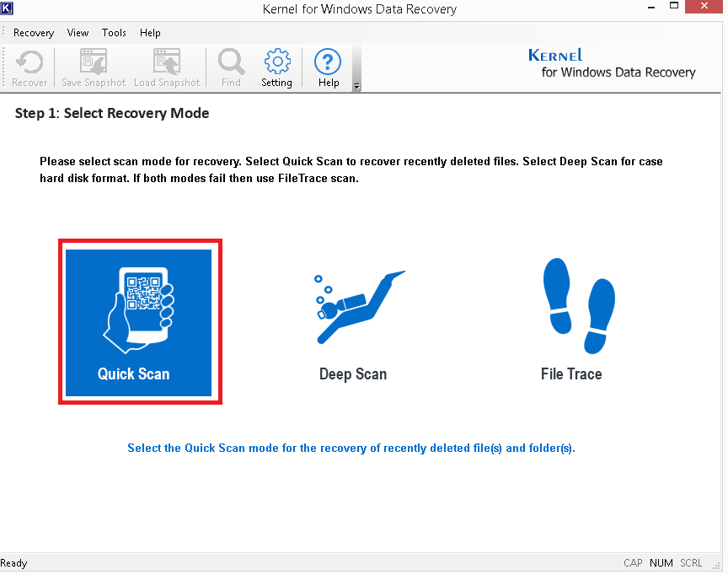
Task: Click the SCRL status indicator
Action: click(691, 563)
